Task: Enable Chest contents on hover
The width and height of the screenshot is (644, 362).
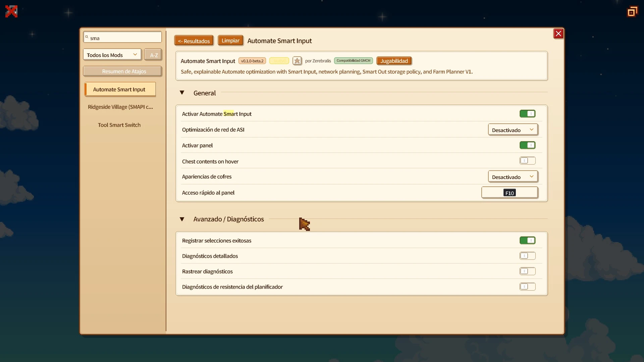Action: [x=527, y=161]
